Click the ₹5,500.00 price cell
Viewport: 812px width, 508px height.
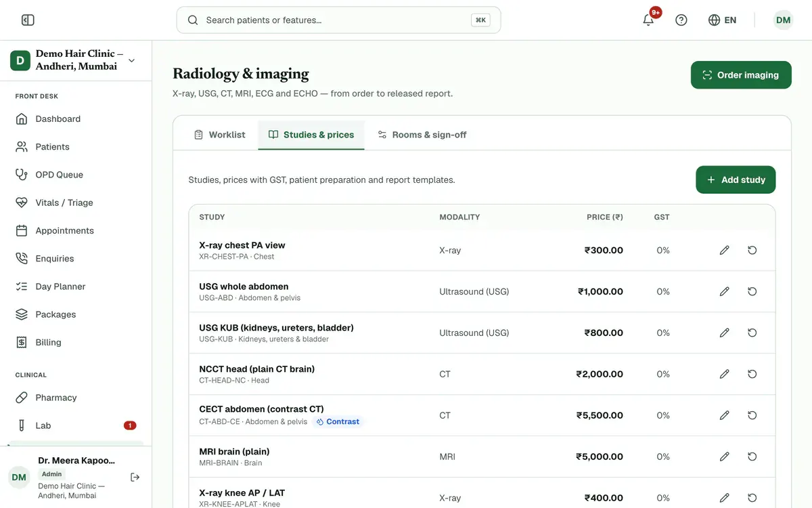(600, 416)
